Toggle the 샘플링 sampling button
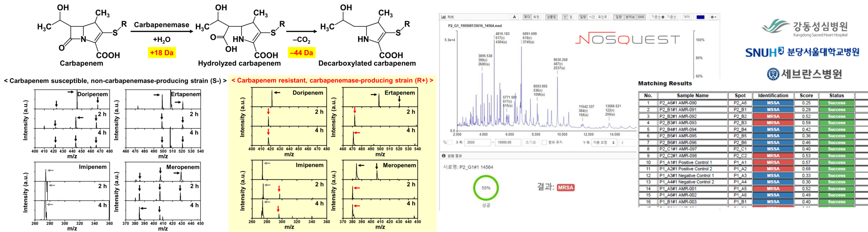The width and height of the screenshot is (868, 232). pos(551,17)
